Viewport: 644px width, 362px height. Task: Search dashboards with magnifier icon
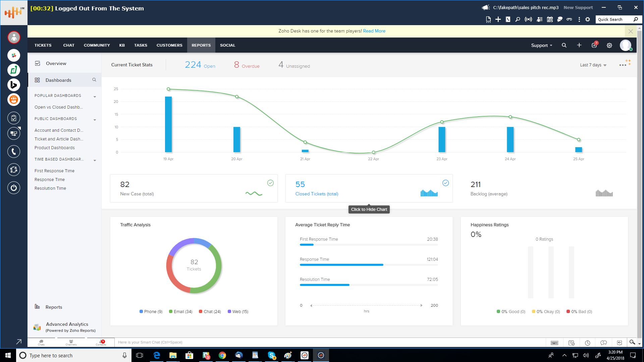pos(94,80)
